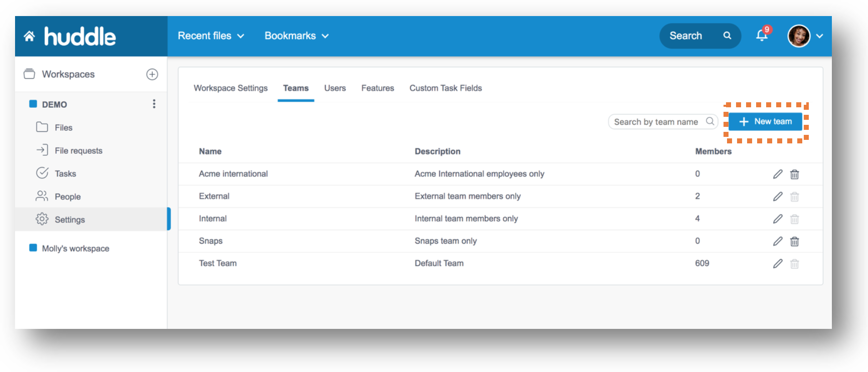This screenshot has width=868, height=372.
Task: Switch to Workspace Settings tab
Action: [x=231, y=88]
